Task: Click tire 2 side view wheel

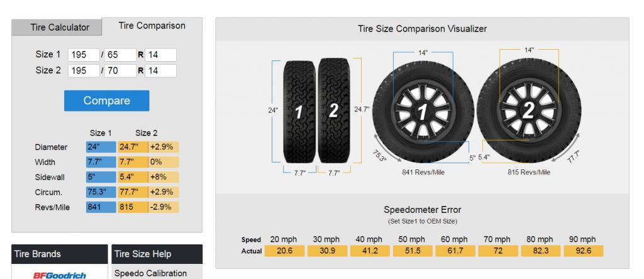Action: pos(528,111)
